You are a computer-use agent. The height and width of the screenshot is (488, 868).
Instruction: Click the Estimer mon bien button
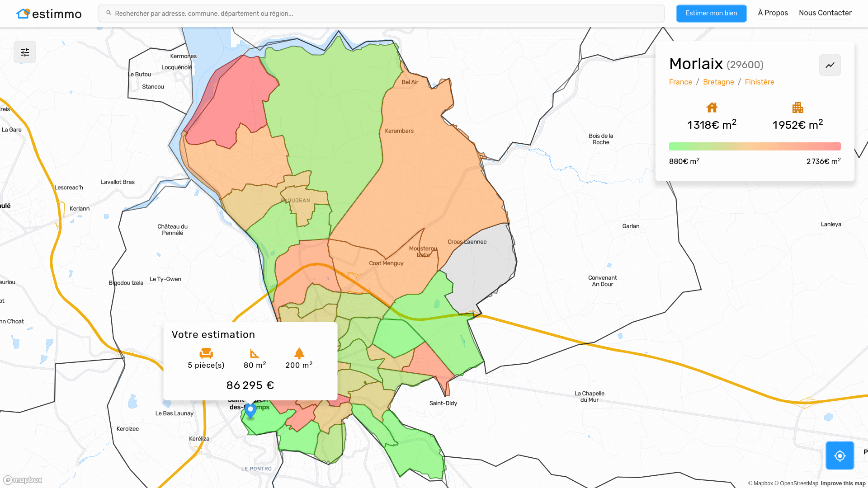pyautogui.click(x=711, y=13)
